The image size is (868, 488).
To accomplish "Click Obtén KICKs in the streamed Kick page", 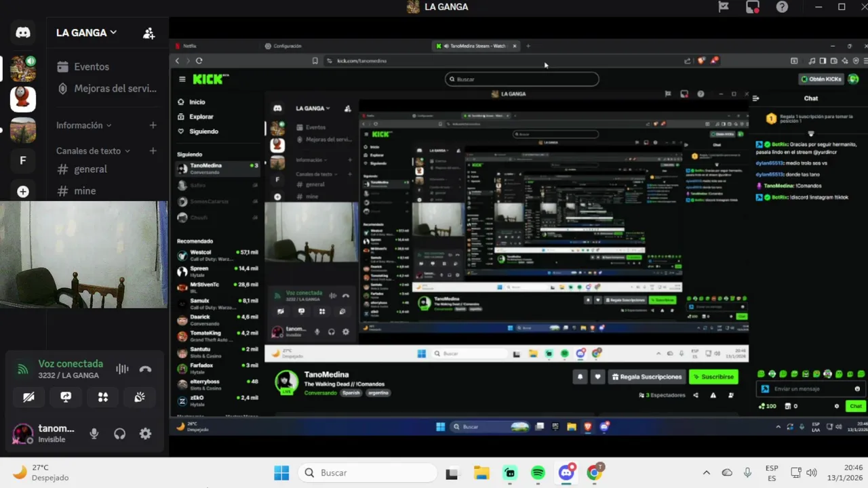I will pyautogui.click(x=821, y=79).
